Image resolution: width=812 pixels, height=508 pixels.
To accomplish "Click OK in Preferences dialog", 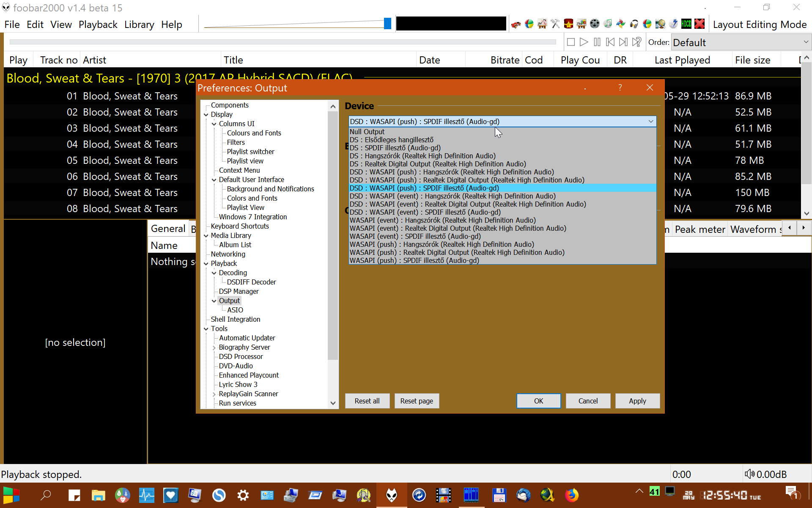I will [x=538, y=401].
